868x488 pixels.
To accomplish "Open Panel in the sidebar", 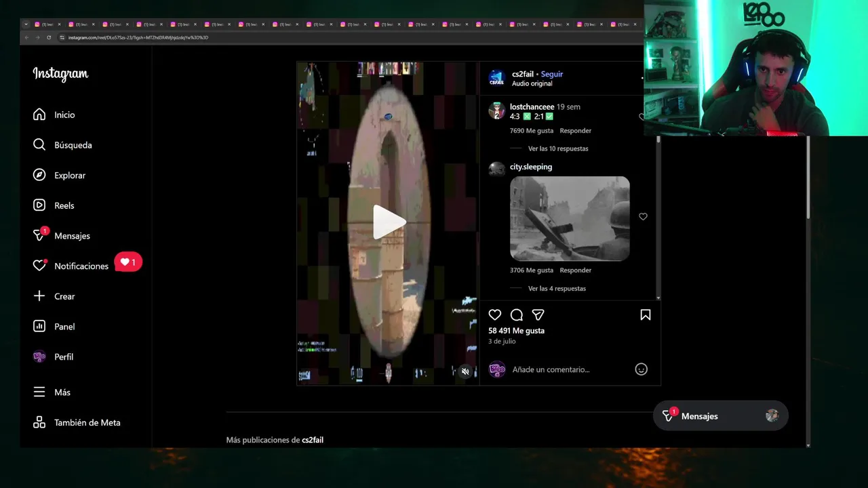I will [54, 327].
